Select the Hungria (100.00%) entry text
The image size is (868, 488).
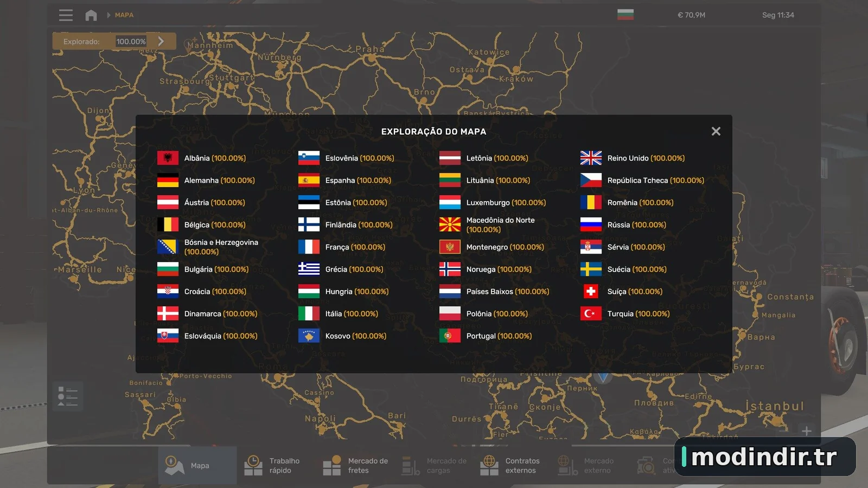coord(357,292)
